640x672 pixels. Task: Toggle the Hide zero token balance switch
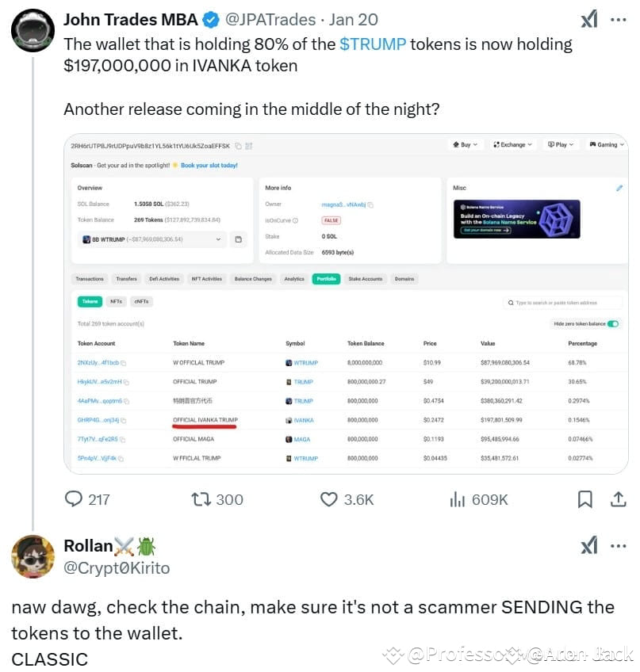point(612,322)
